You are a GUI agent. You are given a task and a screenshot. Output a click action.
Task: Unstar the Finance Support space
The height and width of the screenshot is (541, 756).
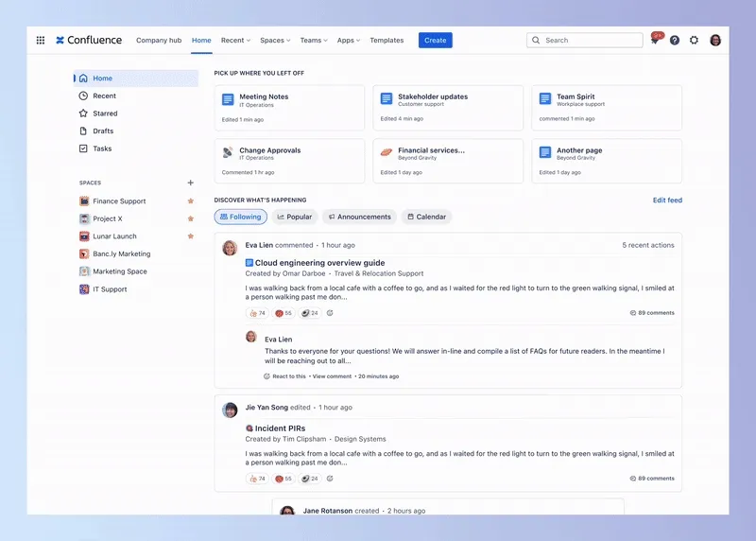click(x=191, y=201)
